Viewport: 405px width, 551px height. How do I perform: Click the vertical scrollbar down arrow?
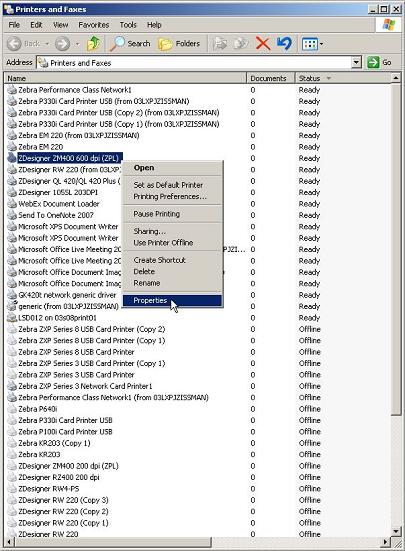[396, 531]
